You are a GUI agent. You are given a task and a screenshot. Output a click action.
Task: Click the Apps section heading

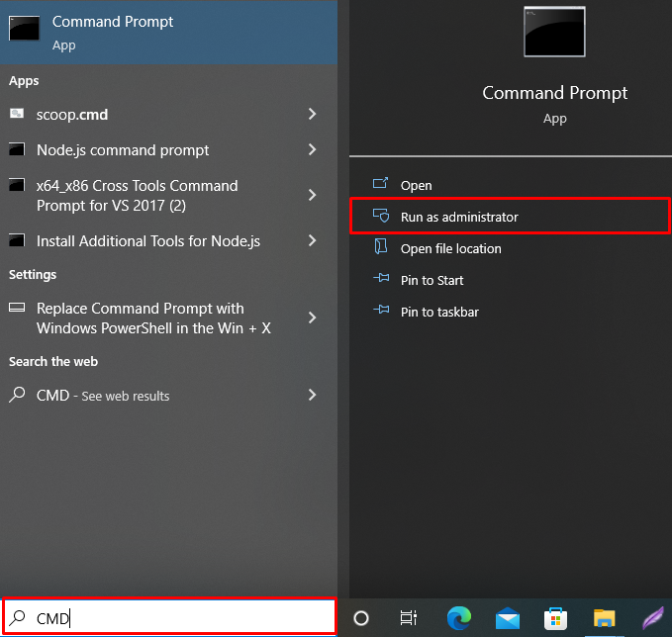click(24, 81)
